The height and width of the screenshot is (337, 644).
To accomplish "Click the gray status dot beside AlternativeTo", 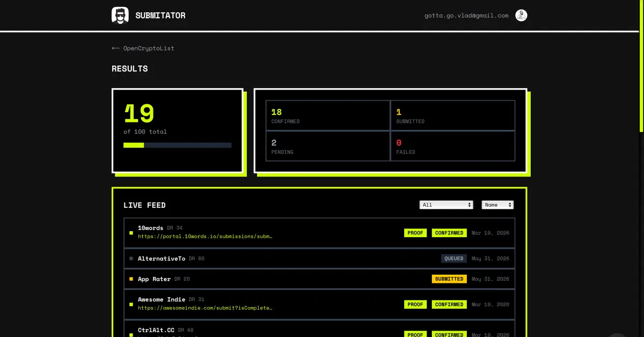I will 131,259.
